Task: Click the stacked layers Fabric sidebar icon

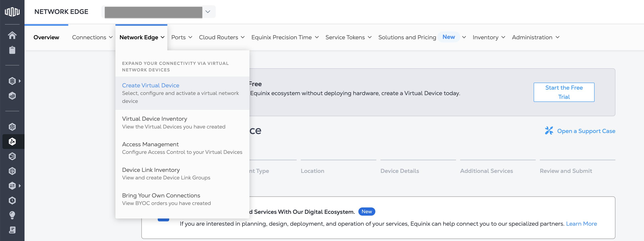Action: coord(12,81)
